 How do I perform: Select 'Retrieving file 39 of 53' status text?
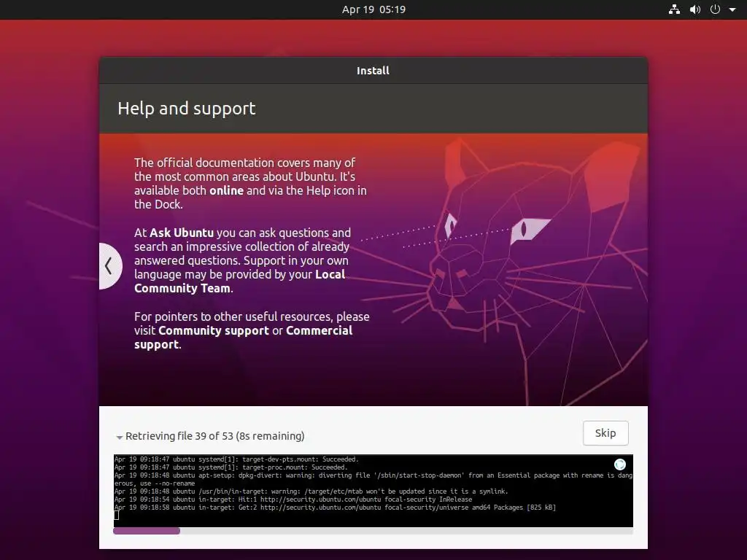click(x=215, y=436)
